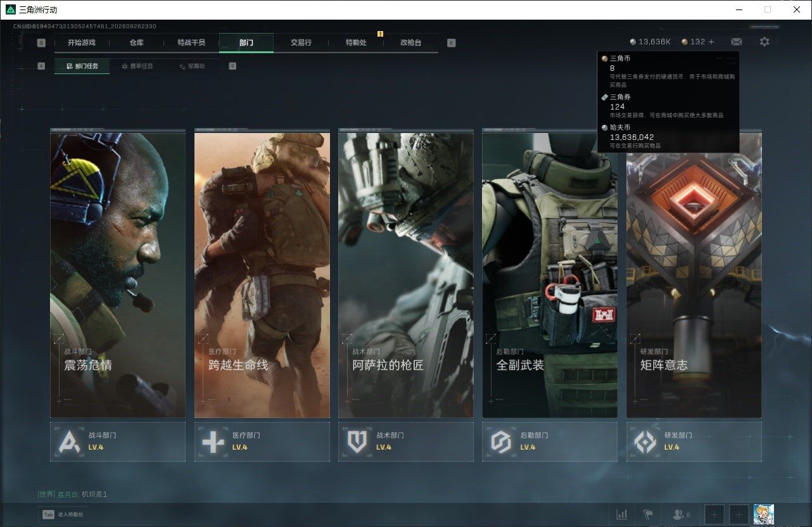812x527 pixels.
Task: Click the flag icon in bottom bar
Action: (x=647, y=514)
